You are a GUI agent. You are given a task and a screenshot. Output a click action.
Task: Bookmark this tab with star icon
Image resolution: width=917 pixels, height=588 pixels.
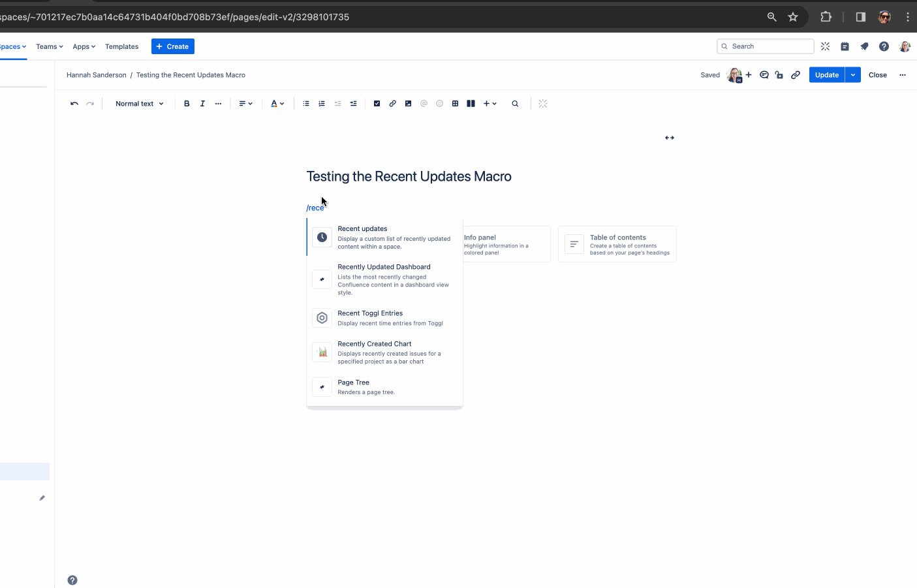(x=793, y=17)
